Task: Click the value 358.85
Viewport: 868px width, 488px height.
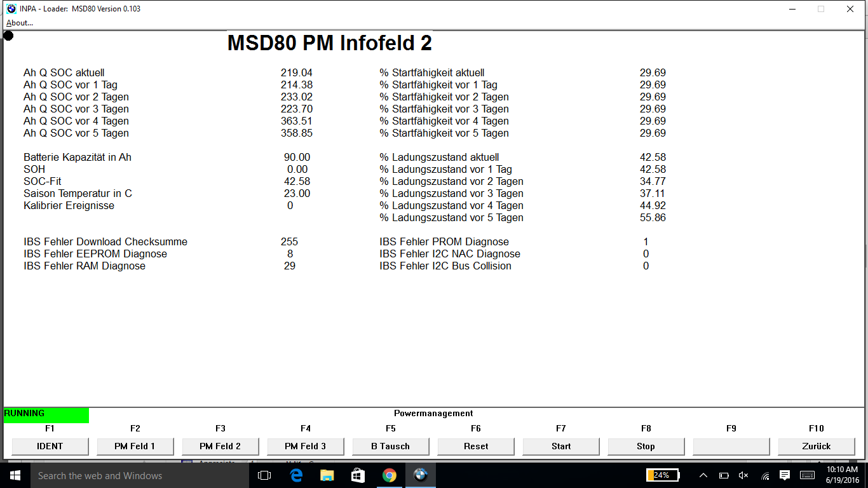Action: point(297,133)
